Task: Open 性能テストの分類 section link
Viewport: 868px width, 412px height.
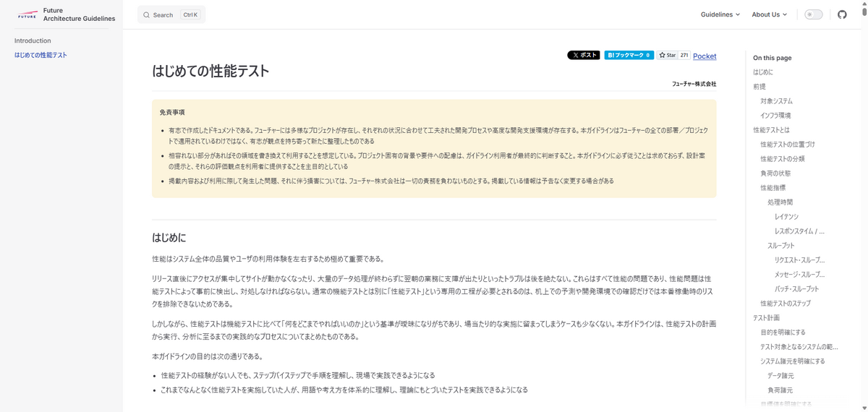Action: tap(783, 159)
